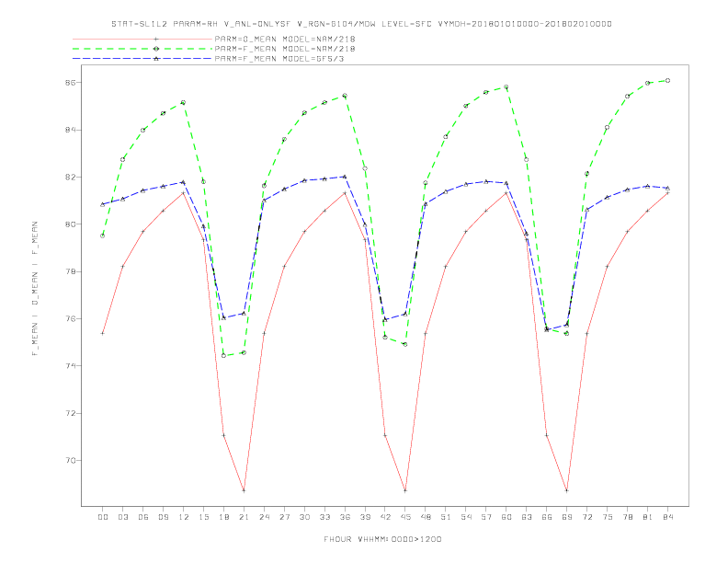Click blue GFS triangle marker at hour 84

point(667,189)
